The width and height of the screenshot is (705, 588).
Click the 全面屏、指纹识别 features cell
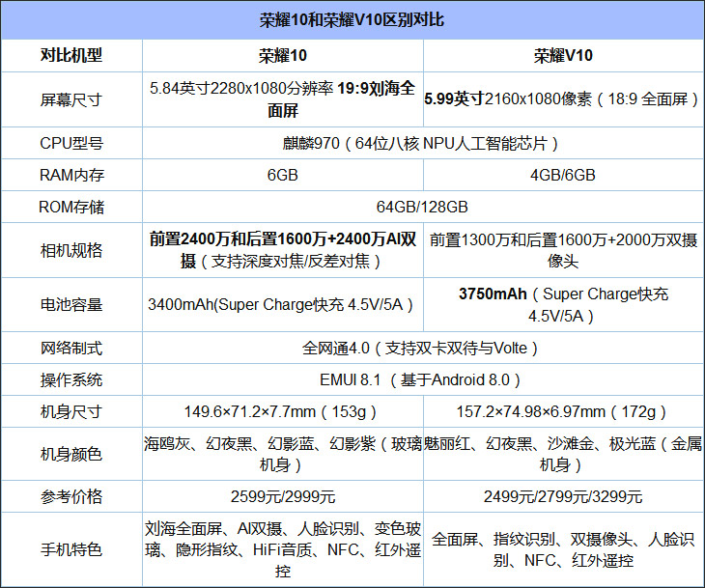click(563, 549)
